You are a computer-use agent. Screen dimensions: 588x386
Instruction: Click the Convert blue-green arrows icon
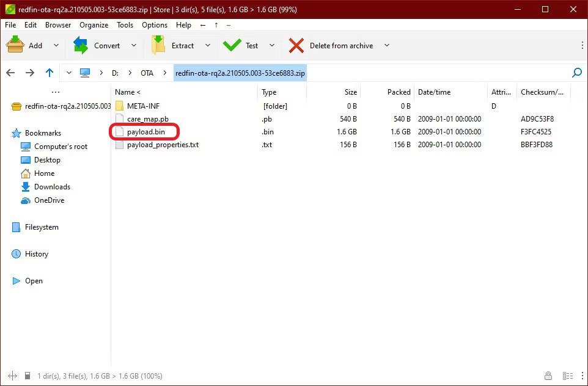pos(81,45)
